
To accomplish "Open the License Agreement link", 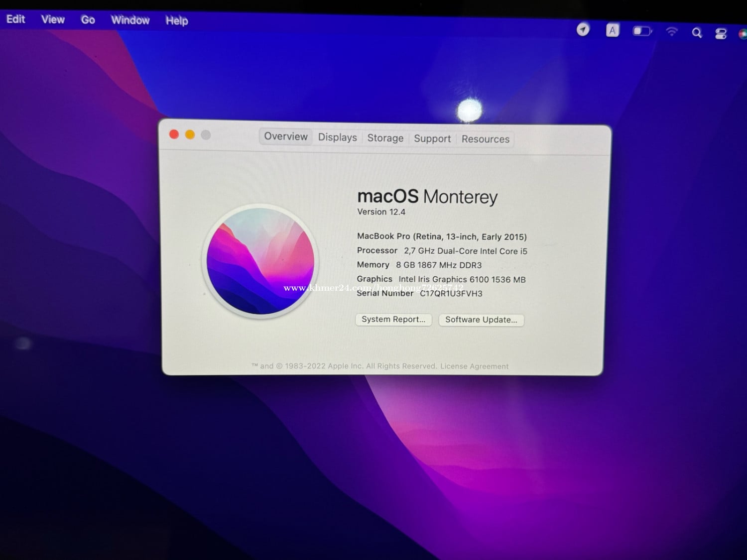I will tap(474, 366).
